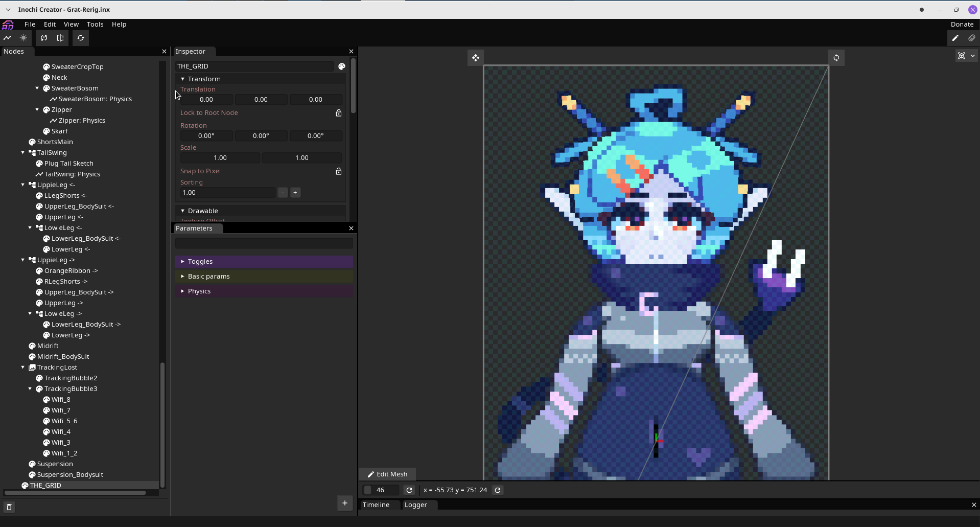Decrease Sorting value with minus button
This screenshot has width=980, height=527.
click(x=283, y=193)
